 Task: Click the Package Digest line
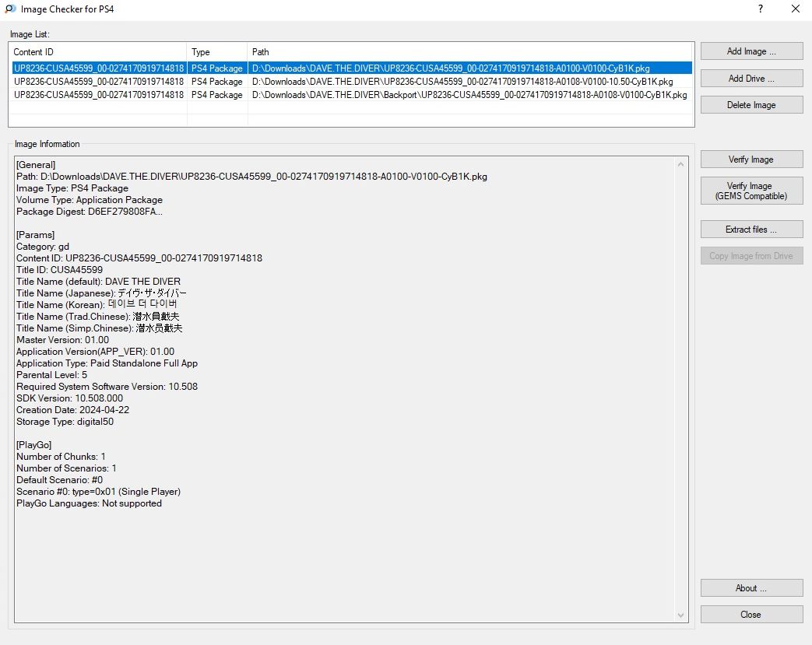click(x=89, y=212)
